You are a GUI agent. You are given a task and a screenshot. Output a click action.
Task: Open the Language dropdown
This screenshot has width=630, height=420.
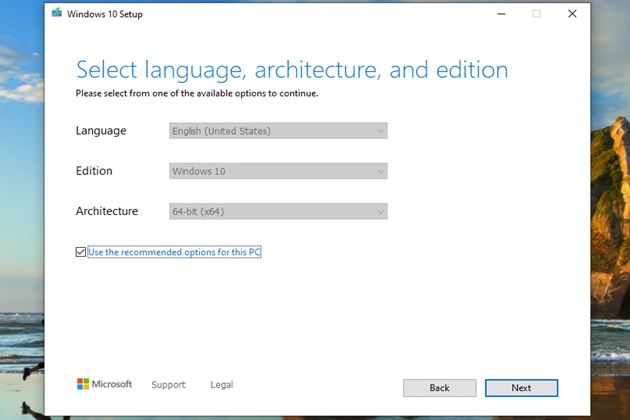pyautogui.click(x=278, y=131)
